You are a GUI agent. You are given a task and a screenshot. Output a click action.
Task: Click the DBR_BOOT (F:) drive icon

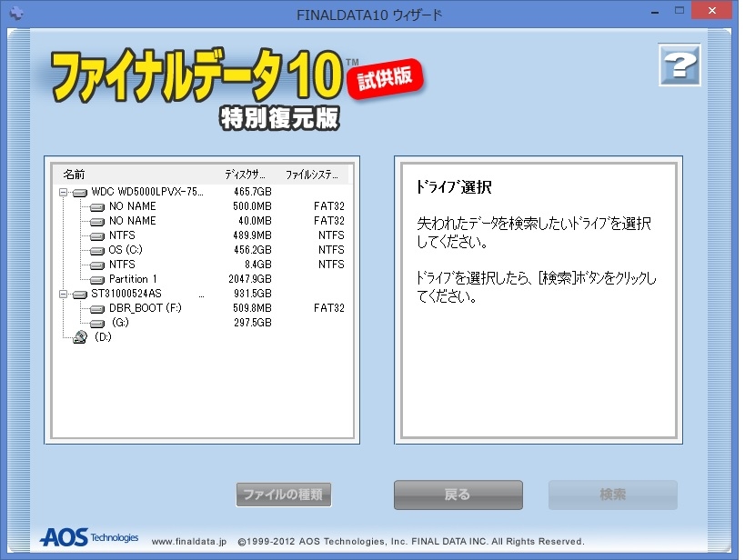[97, 309]
